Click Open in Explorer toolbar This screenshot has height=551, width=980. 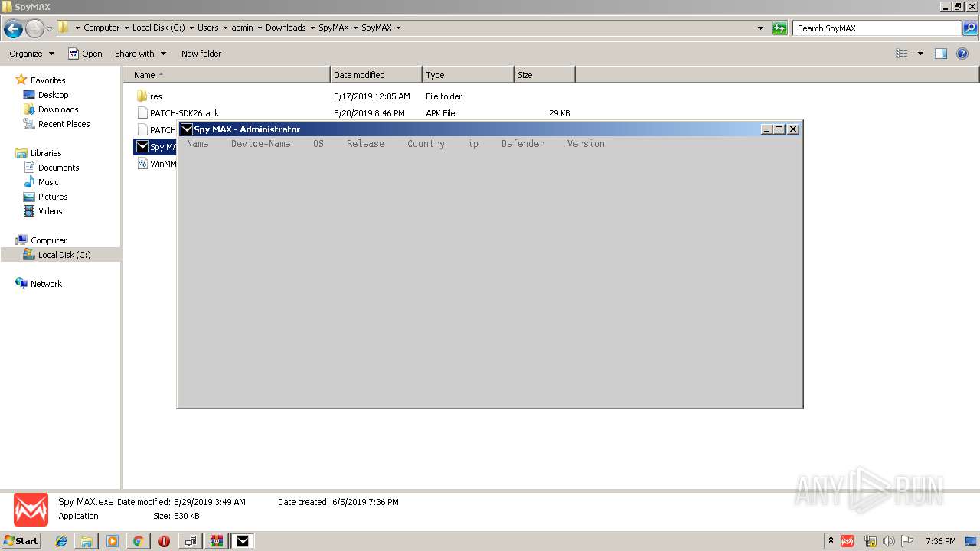point(85,54)
